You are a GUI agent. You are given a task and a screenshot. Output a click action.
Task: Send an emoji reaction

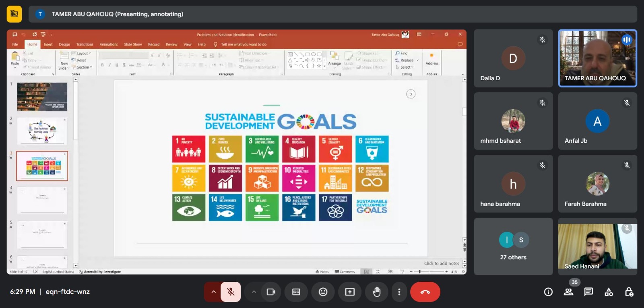coord(323,292)
